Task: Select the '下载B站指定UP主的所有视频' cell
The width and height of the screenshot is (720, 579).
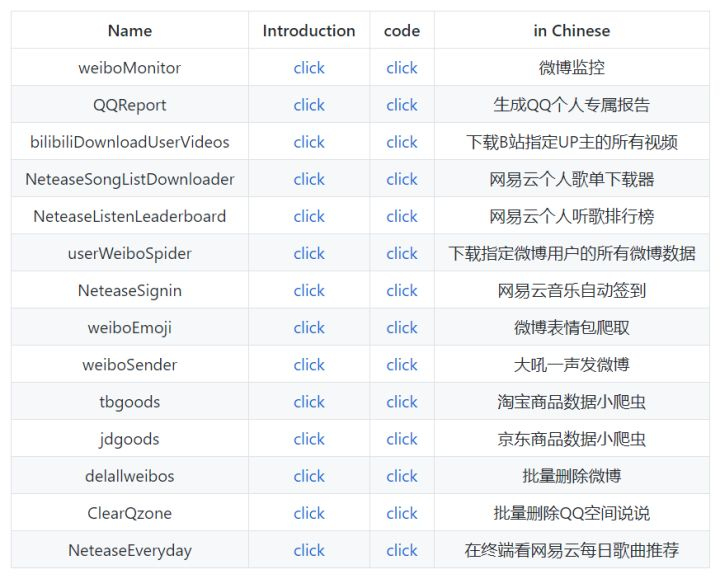Action: coord(572,142)
